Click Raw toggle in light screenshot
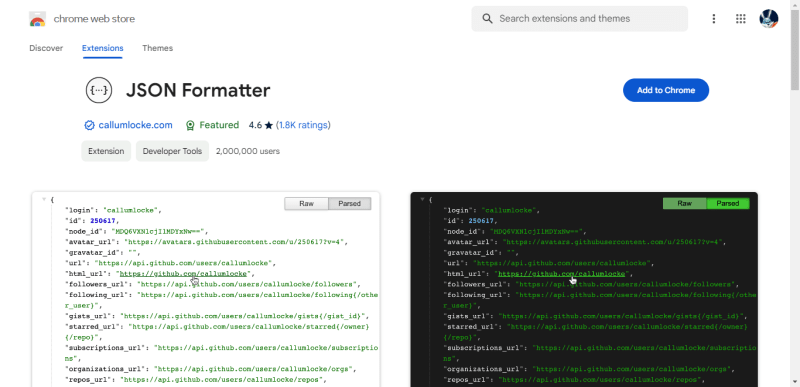The image size is (800, 387). point(306,203)
